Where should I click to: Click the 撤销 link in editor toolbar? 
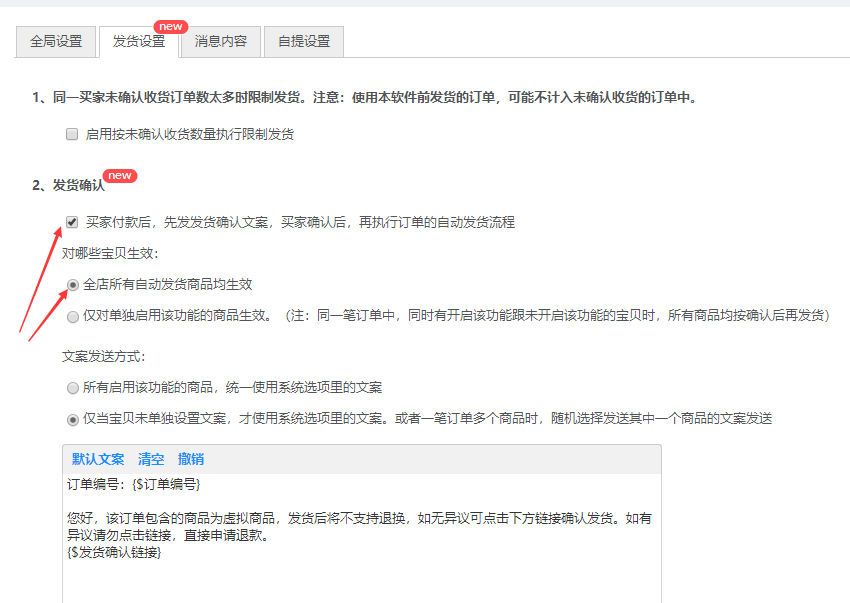click(x=191, y=459)
